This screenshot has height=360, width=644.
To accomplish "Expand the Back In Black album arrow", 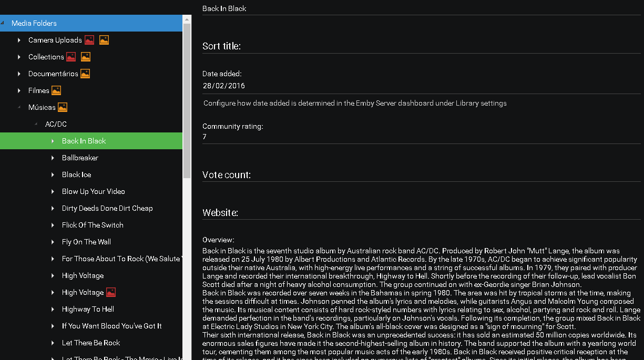I will click(x=53, y=141).
